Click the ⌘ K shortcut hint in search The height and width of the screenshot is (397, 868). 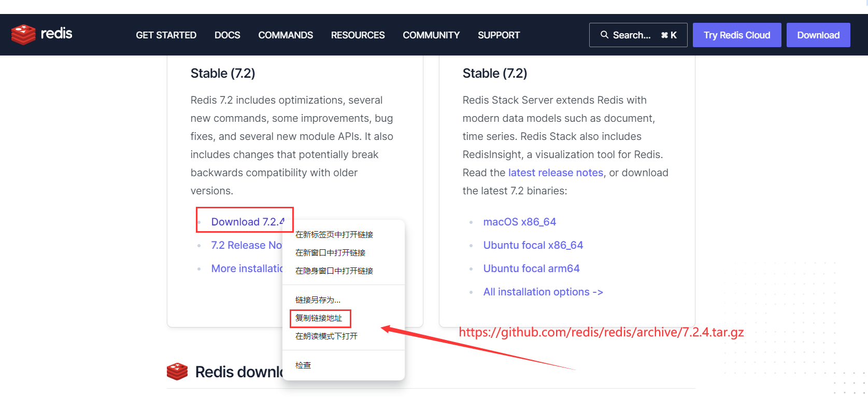[669, 35]
